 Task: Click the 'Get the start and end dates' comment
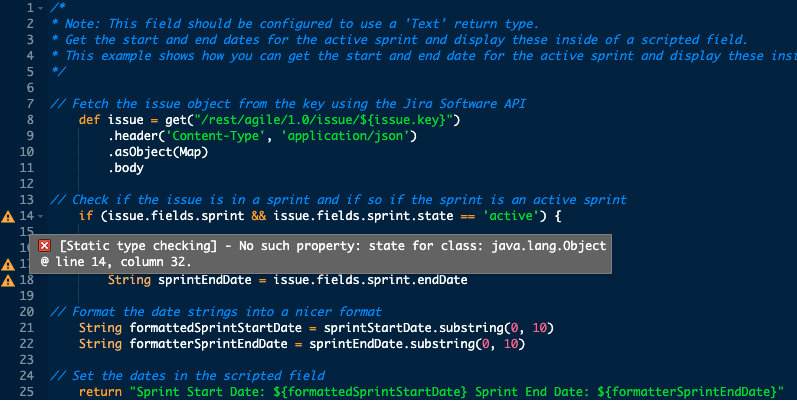coord(400,40)
